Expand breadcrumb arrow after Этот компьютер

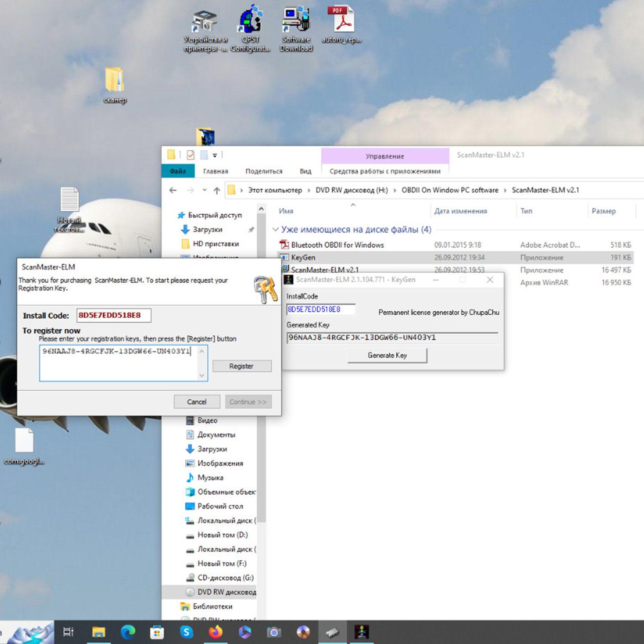(309, 190)
